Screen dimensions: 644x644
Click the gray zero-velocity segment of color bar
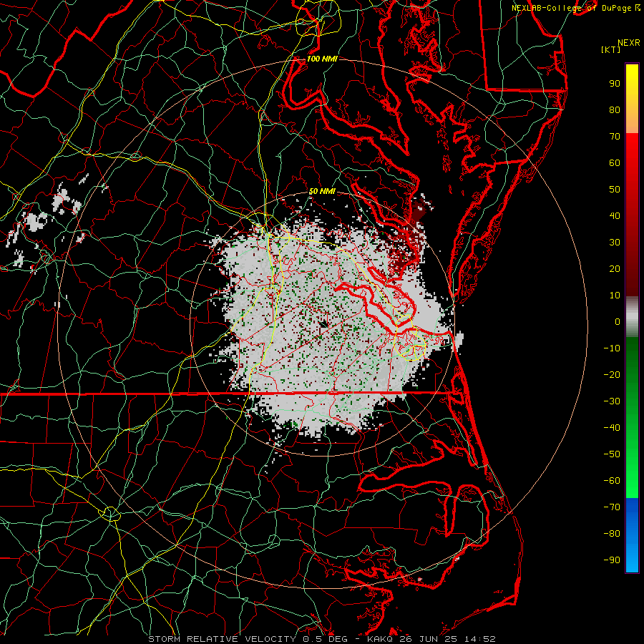(632, 317)
